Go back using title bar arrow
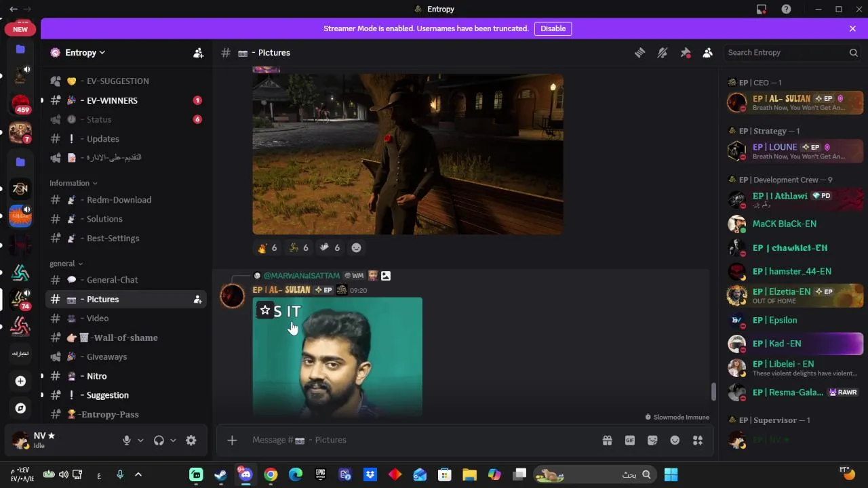Screen dimensions: 868x488 (x=14, y=9)
